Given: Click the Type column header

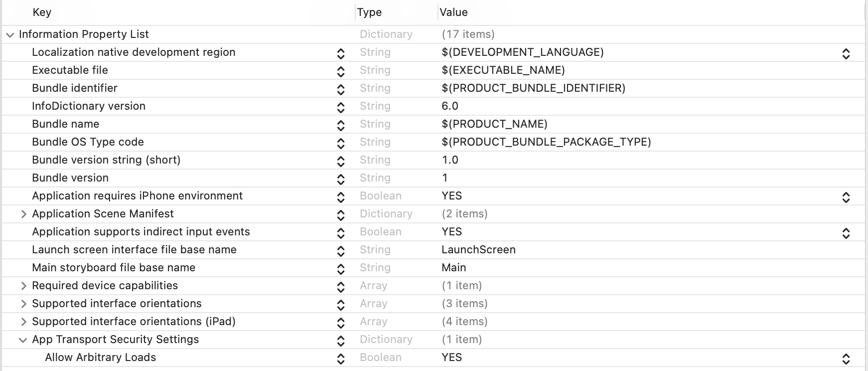Looking at the screenshot, I should point(369,12).
